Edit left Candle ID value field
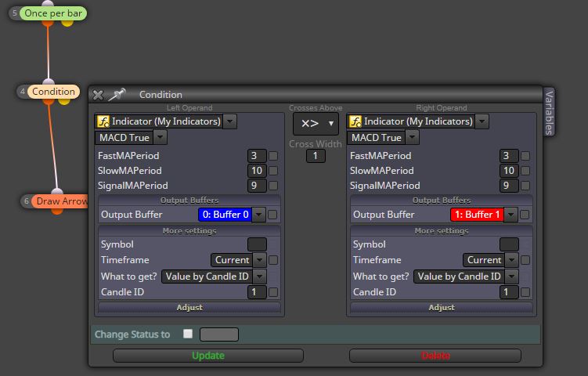 [x=257, y=292]
